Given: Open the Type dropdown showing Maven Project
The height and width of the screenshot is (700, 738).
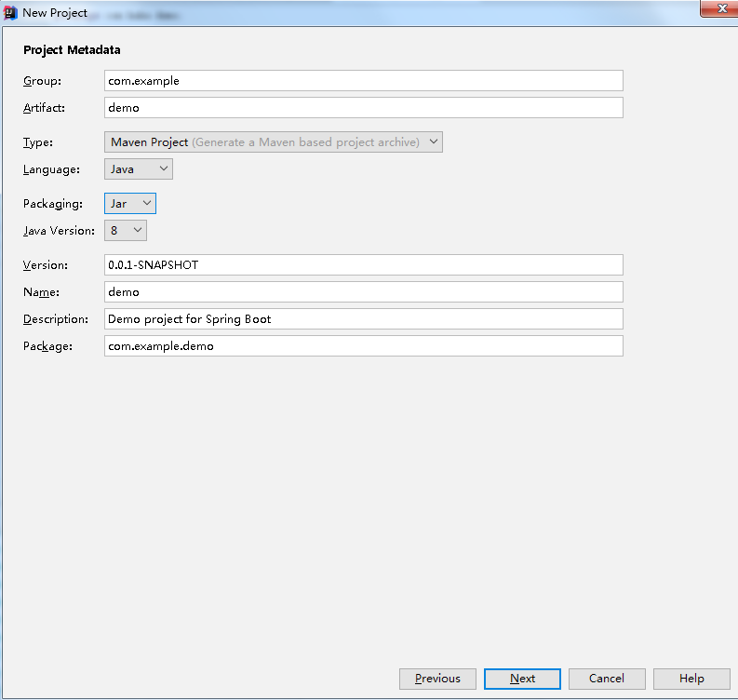Looking at the screenshot, I should 273,141.
